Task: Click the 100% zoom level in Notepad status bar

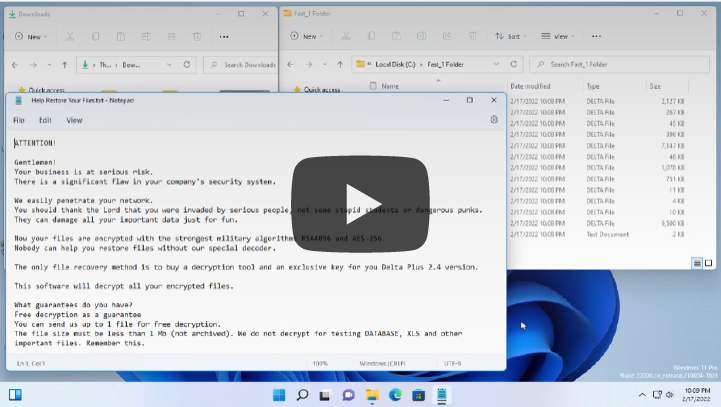Action: point(320,363)
